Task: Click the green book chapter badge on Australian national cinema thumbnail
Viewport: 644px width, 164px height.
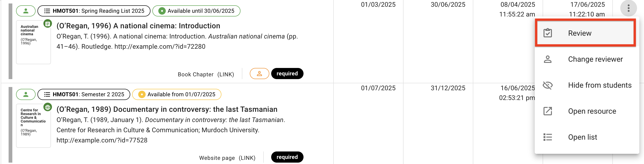Action: click(x=47, y=23)
